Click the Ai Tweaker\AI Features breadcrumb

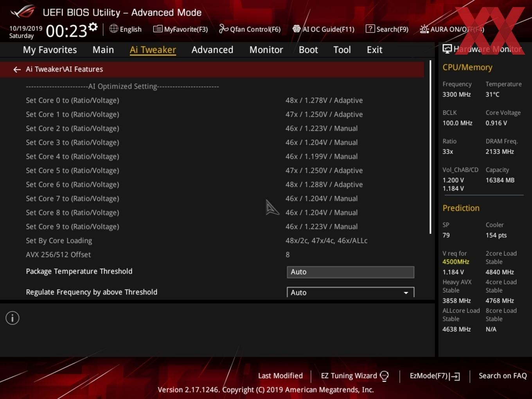[x=65, y=69]
